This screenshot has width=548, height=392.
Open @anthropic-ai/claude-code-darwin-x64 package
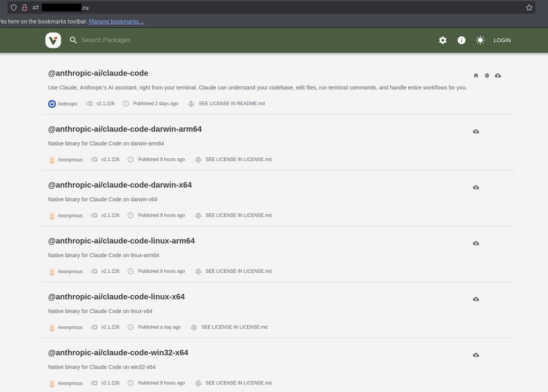[120, 185]
